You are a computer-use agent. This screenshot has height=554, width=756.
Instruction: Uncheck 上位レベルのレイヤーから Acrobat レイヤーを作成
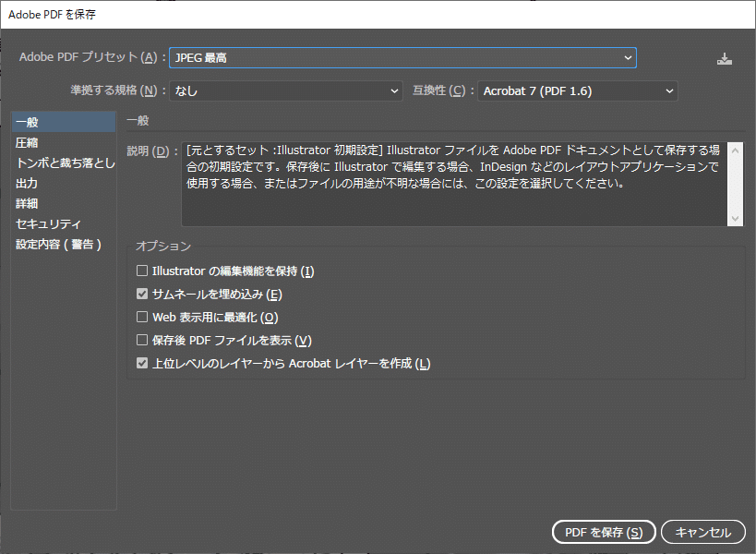point(142,363)
